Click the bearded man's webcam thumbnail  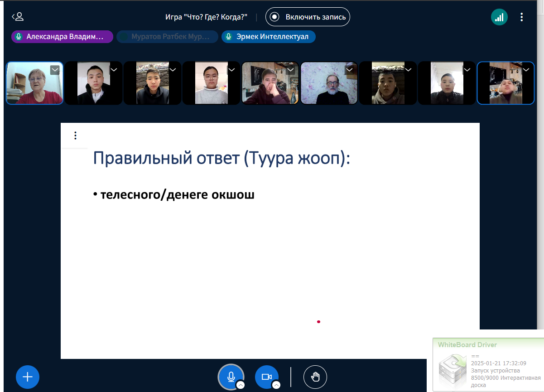(329, 83)
